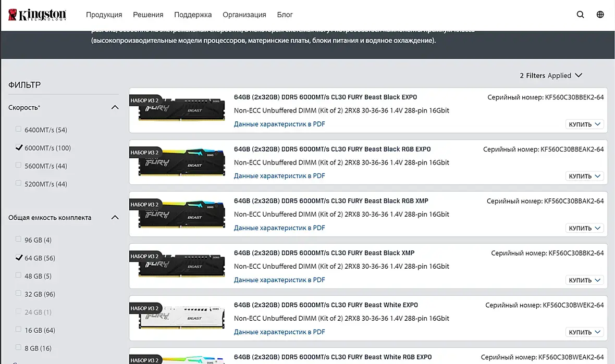The height and width of the screenshot is (364, 615).
Task: View Beast Black EXPO module thumbnail
Action: point(181,109)
